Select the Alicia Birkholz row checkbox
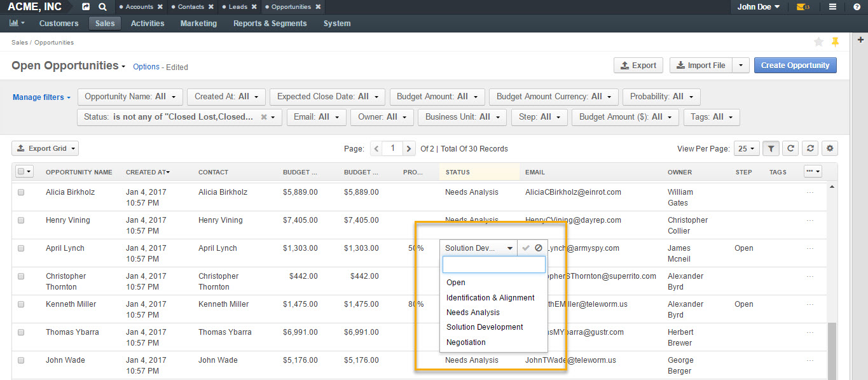This screenshot has height=380, width=868. 21,192
